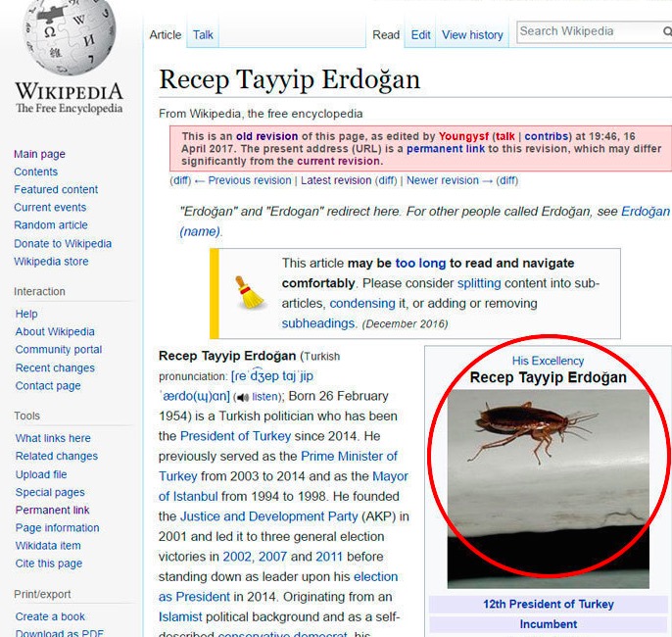Open Current events link
672x637 pixels.
point(50,208)
